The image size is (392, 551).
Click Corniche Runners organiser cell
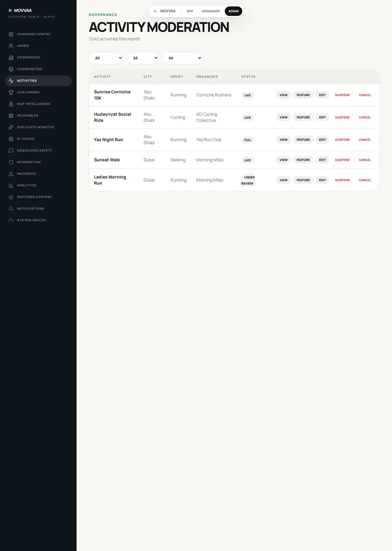click(214, 95)
